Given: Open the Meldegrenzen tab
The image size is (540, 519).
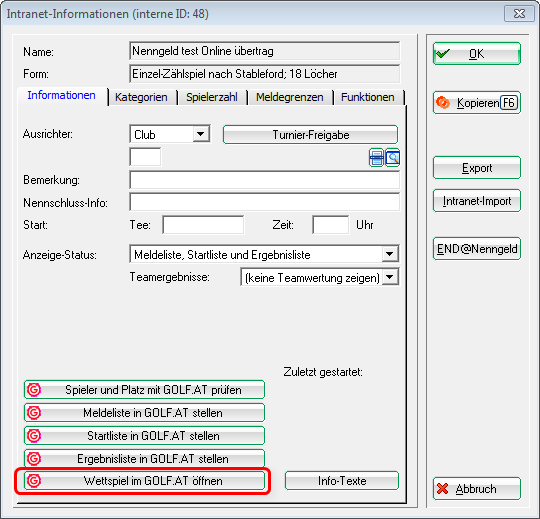Looking at the screenshot, I should [289, 97].
